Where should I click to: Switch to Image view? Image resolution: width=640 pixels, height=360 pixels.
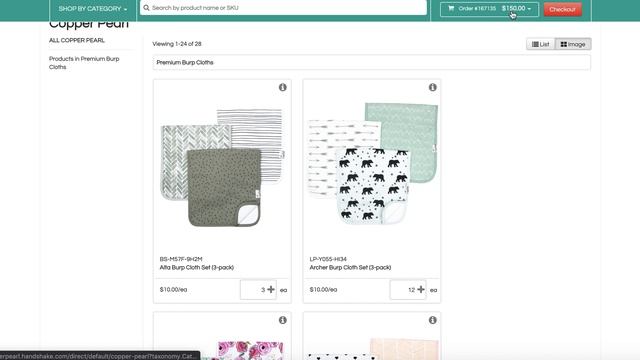pyautogui.click(x=573, y=44)
